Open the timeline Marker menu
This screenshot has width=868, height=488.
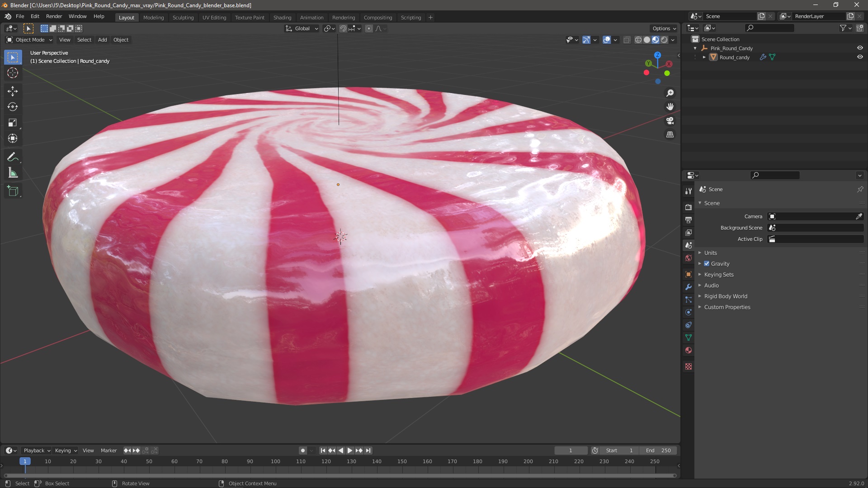tap(108, 450)
